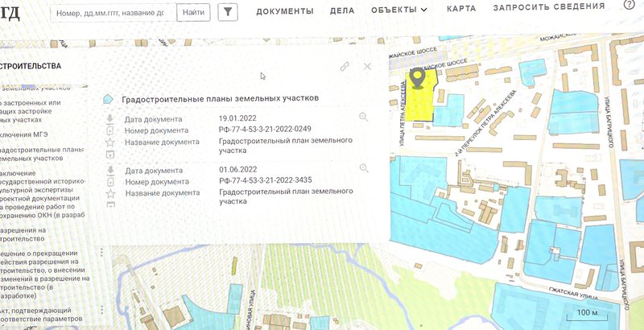644x330 pixels.
Task: Copy link using the chain icon
Action: [x=344, y=67]
